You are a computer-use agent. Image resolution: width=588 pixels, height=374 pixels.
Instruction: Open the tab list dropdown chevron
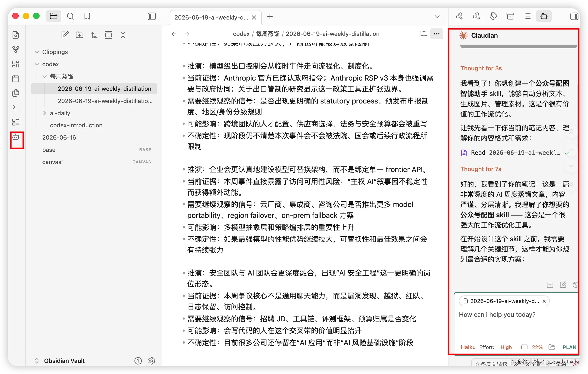pyautogui.click(x=437, y=17)
